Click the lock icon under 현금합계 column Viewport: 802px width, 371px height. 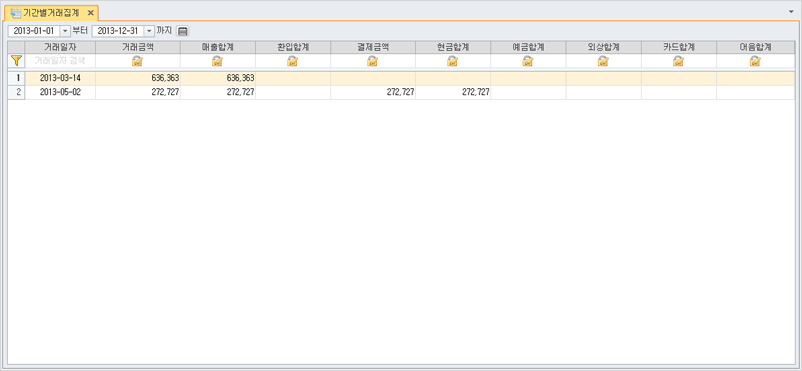[453, 61]
